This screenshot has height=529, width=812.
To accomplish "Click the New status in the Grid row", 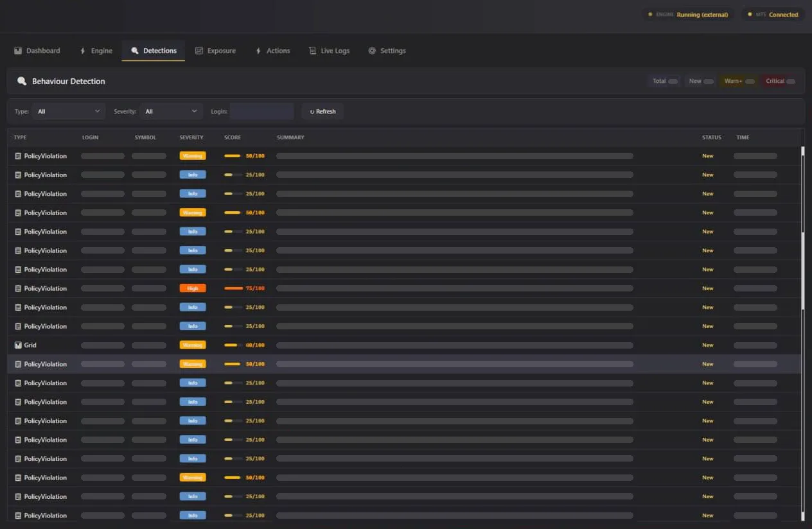I will pos(707,345).
